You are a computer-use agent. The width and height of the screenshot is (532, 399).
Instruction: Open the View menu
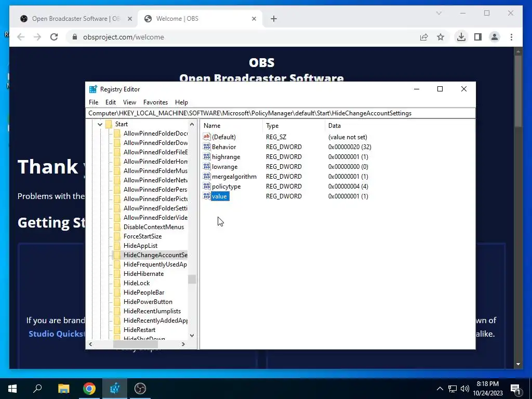[x=129, y=102]
